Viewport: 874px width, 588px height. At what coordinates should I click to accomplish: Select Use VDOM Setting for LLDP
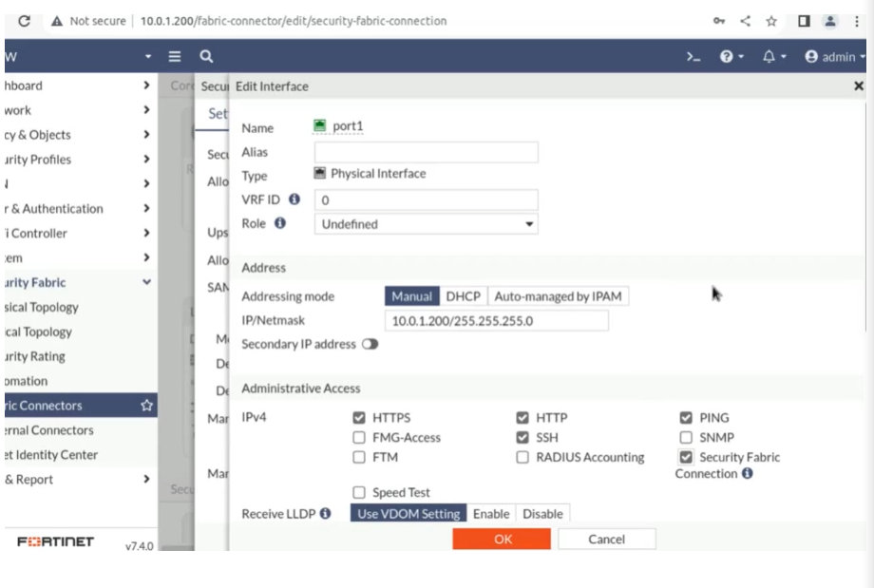(x=408, y=513)
